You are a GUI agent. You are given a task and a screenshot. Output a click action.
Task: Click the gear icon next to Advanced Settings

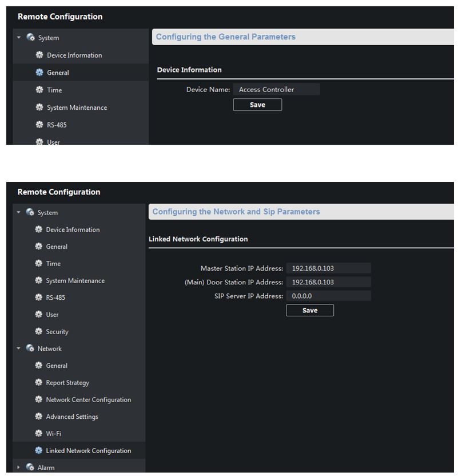tap(39, 416)
